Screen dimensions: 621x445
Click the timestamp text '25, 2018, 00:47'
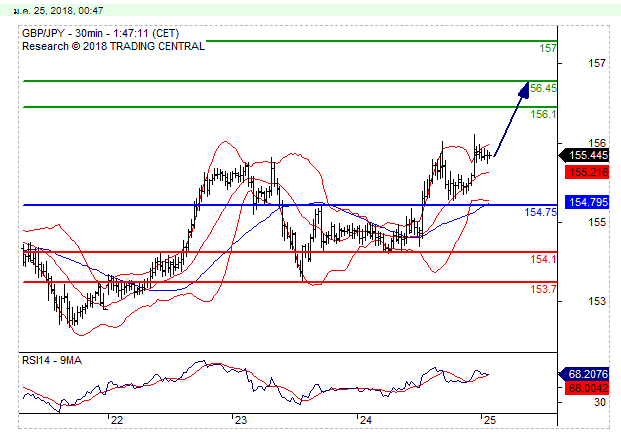(x=69, y=11)
